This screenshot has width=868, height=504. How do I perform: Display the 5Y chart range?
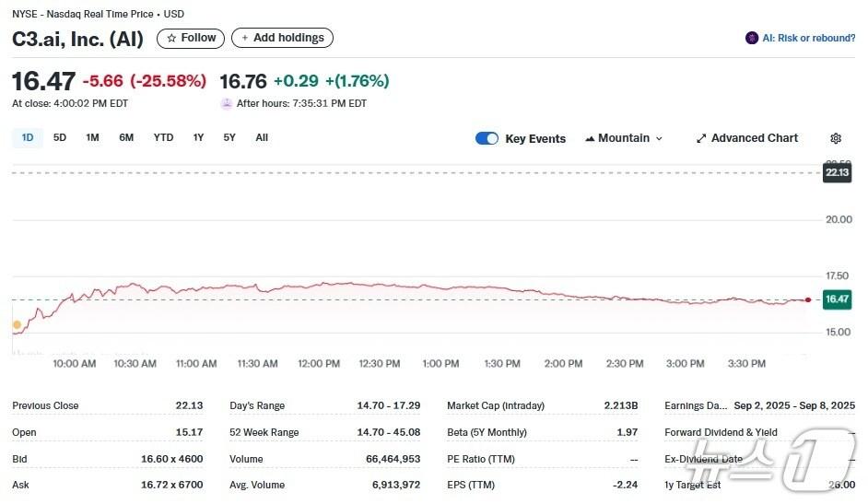pyautogui.click(x=229, y=137)
